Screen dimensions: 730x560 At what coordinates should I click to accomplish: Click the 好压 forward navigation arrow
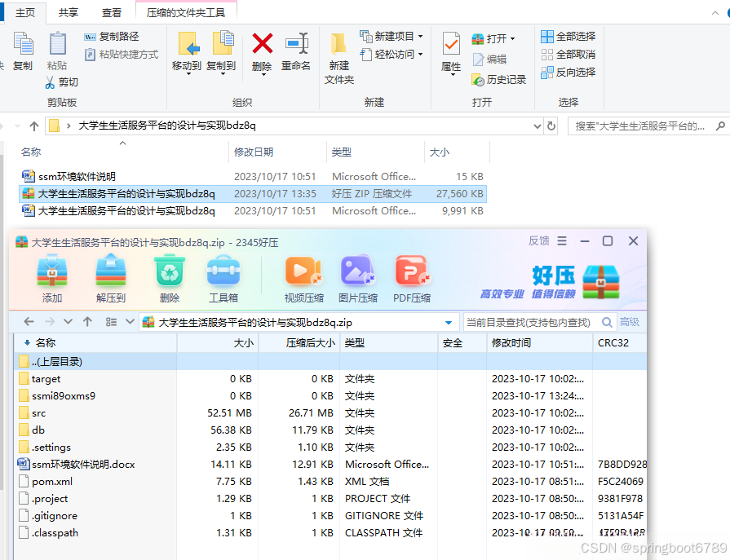(x=50, y=322)
